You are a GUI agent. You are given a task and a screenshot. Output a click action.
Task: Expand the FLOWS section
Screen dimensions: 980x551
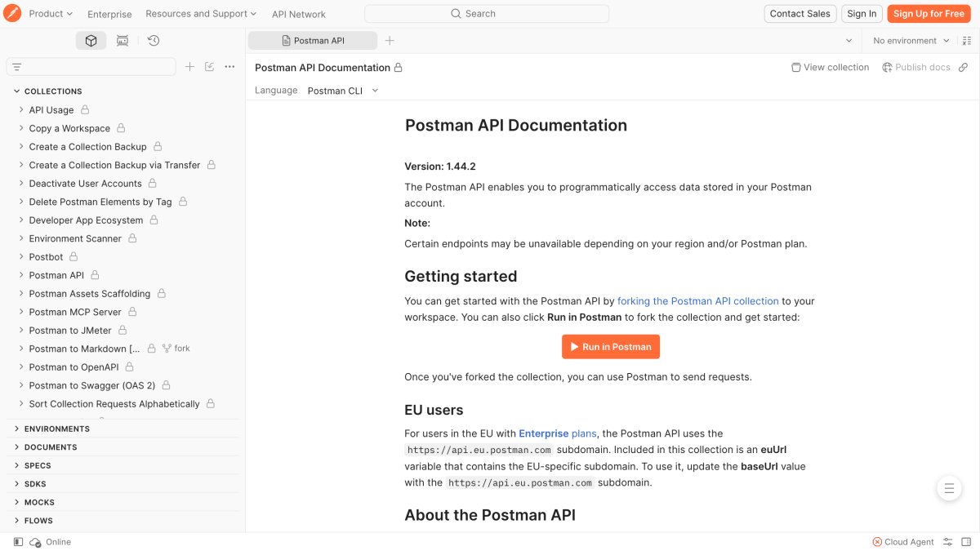(x=16, y=520)
